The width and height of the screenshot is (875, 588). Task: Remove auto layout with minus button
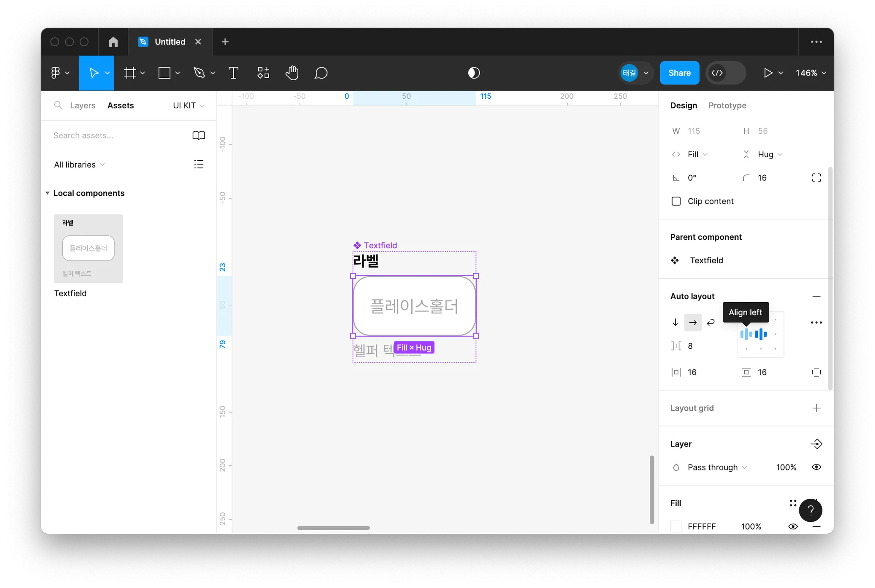pyautogui.click(x=816, y=296)
